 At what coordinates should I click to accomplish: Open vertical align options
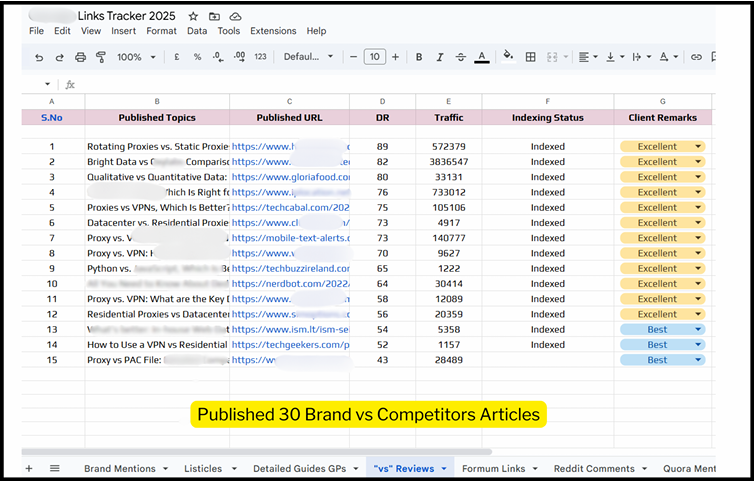[x=615, y=57]
